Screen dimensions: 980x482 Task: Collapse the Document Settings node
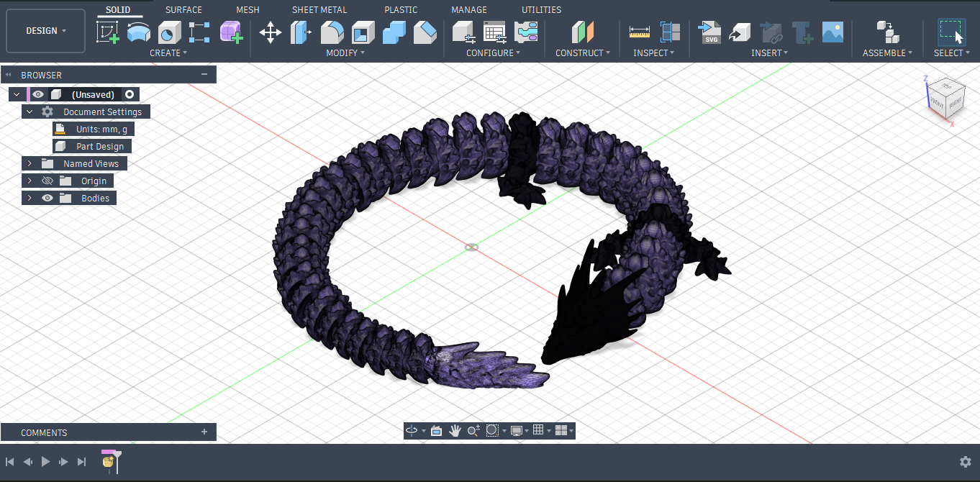tap(30, 112)
